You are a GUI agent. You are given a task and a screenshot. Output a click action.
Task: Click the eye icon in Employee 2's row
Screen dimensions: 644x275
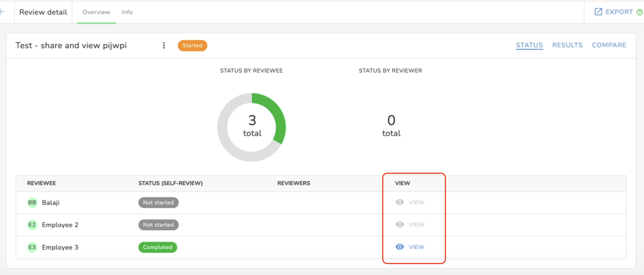tap(399, 224)
